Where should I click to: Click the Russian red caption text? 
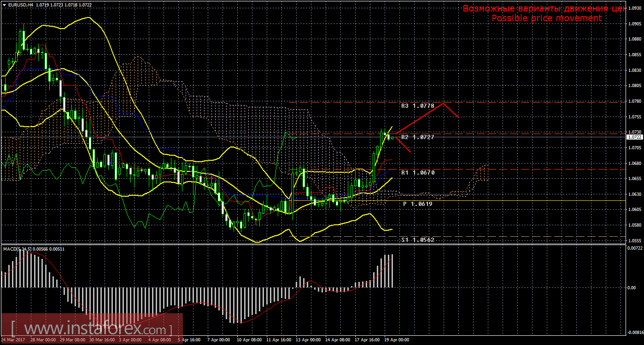point(544,8)
